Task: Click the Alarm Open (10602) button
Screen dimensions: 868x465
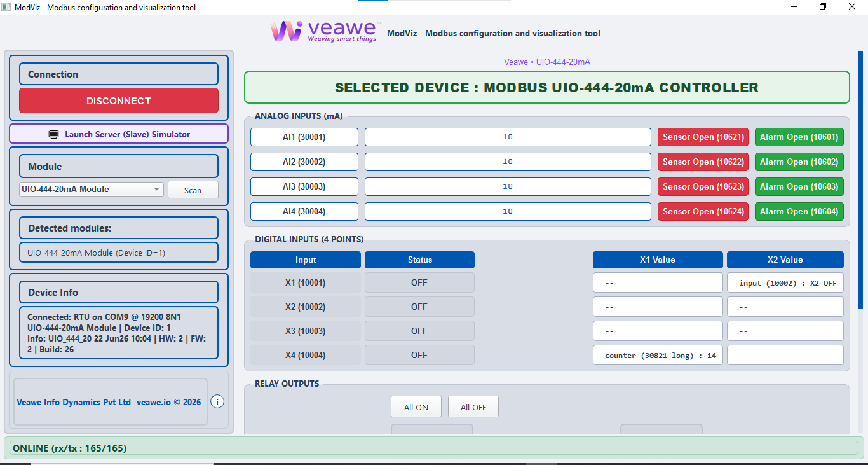Action: 799,162
